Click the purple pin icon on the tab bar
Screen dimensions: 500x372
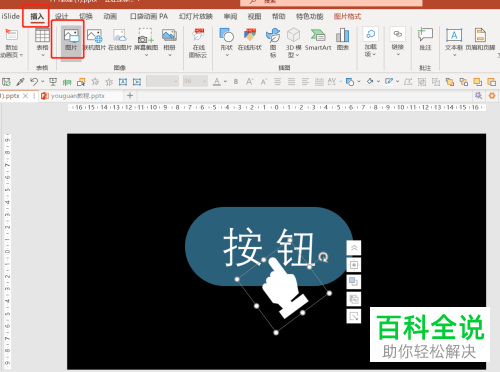tap(478, 96)
